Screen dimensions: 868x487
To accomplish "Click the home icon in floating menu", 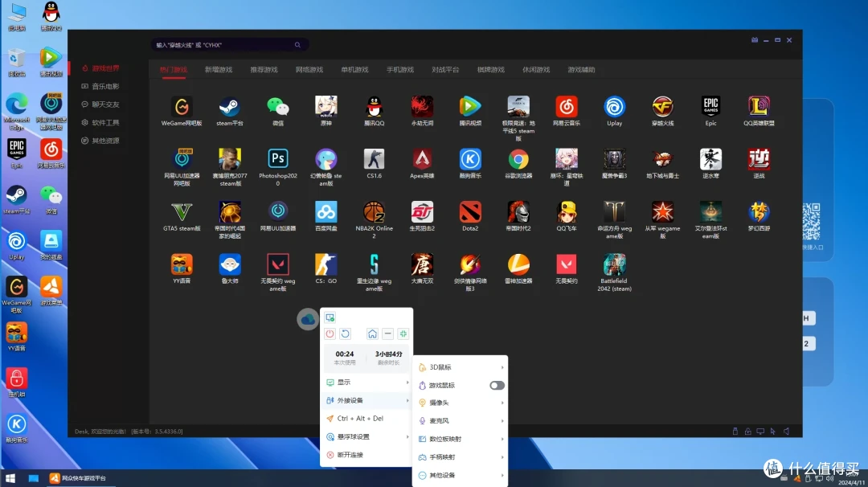I will tap(373, 334).
